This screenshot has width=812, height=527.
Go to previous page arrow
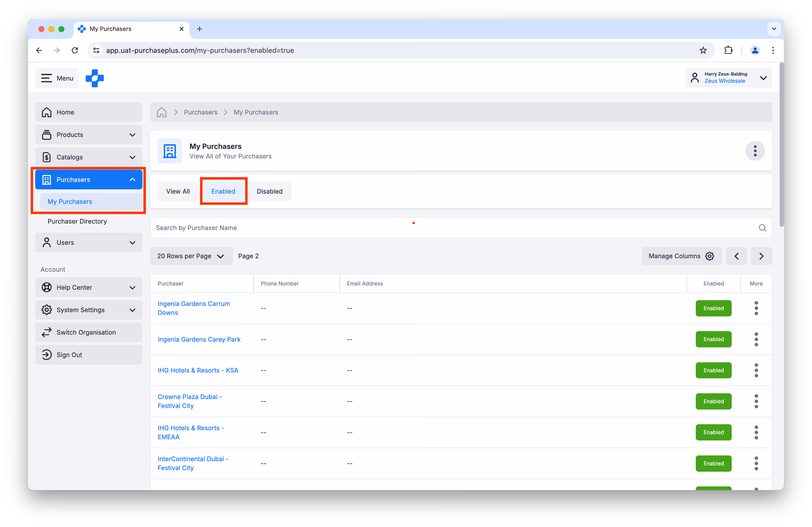[x=736, y=256]
